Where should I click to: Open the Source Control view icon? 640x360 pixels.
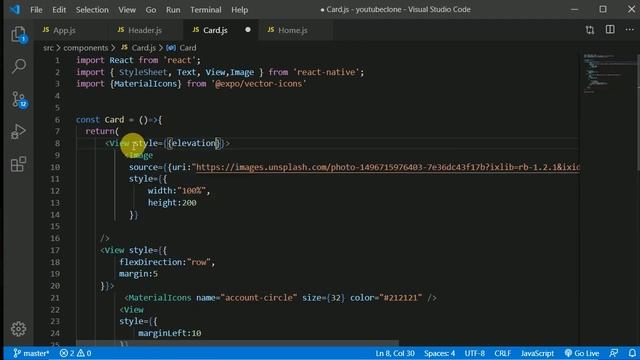[x=19, y=99]
